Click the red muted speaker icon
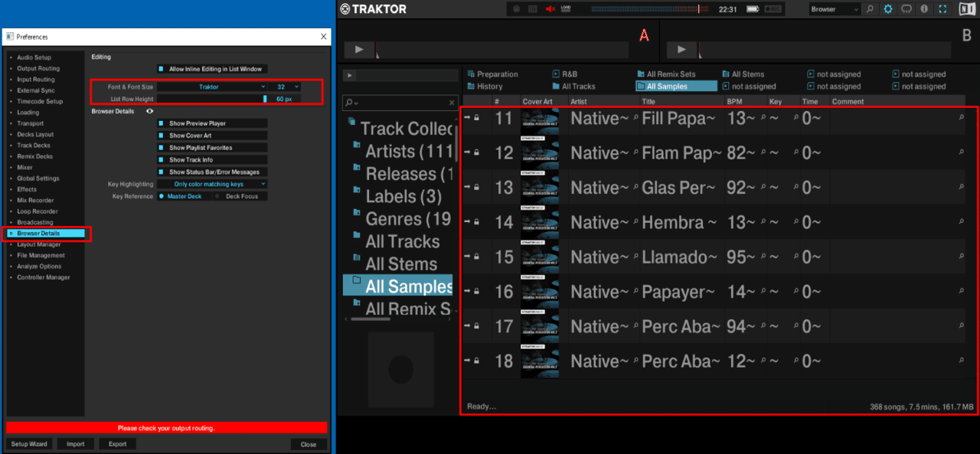Image resolution: width=980 pixels, height=454 pixels. coord(550,9)
